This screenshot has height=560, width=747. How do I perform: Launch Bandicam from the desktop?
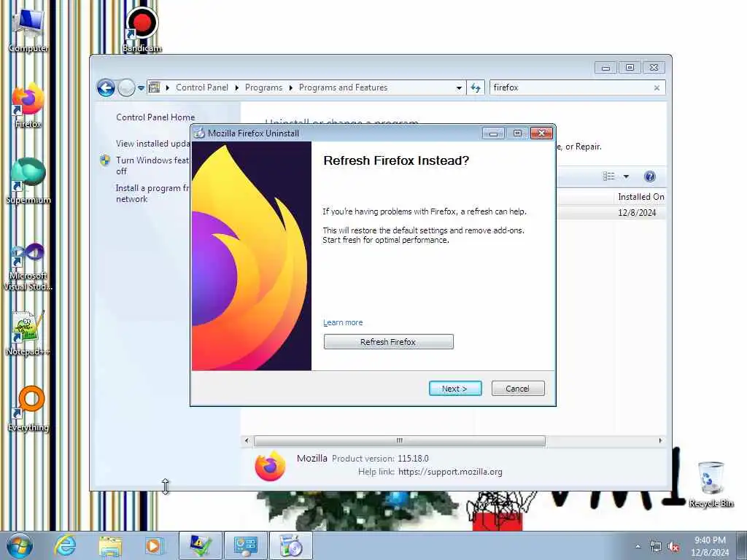pos(142,29)
